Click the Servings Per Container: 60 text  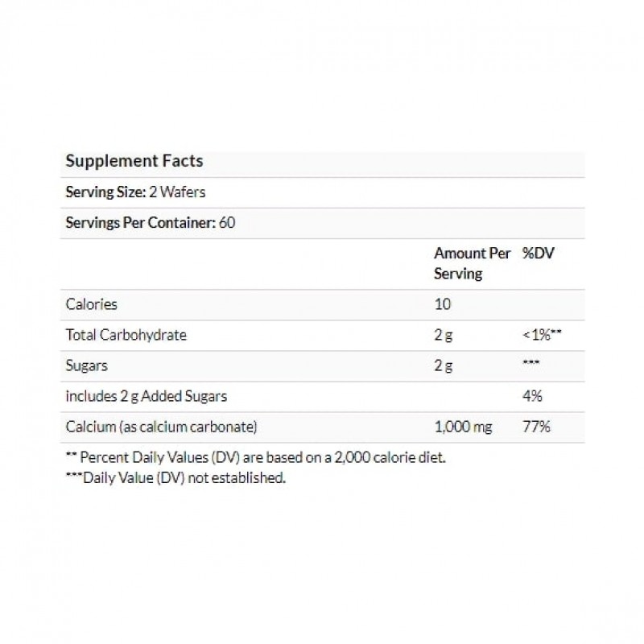(150, 223)
